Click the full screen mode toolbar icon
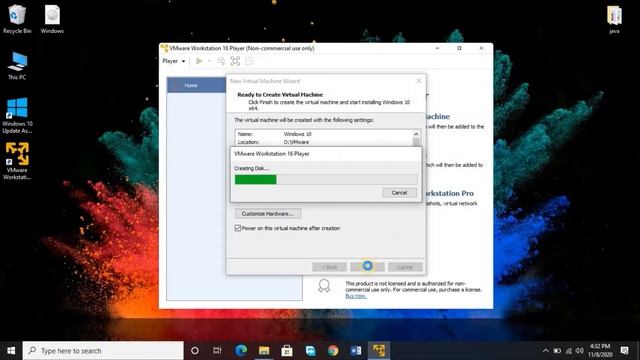The width and height of the screenshot is (640, 360). [235, 61]
